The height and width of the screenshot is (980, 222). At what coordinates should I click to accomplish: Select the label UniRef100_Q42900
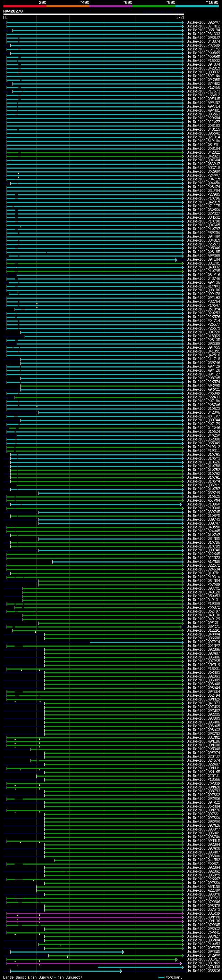203,955
